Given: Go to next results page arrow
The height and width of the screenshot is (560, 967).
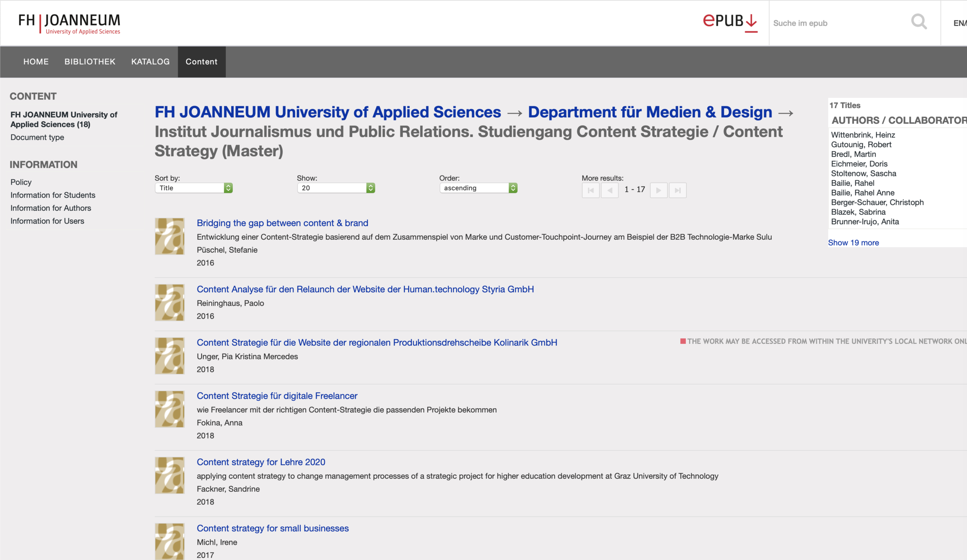Looking at the screenshot, I should (658, 190).
